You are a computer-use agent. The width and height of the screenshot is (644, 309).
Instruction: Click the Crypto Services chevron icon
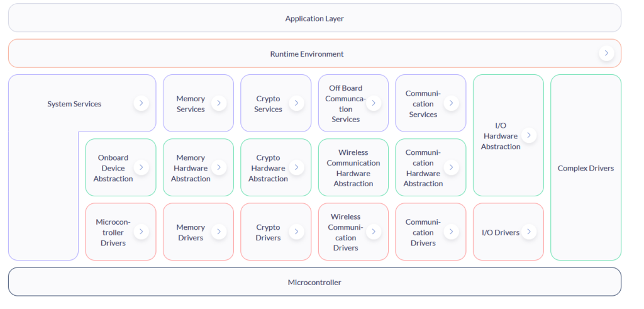click(x=296, y=103)
